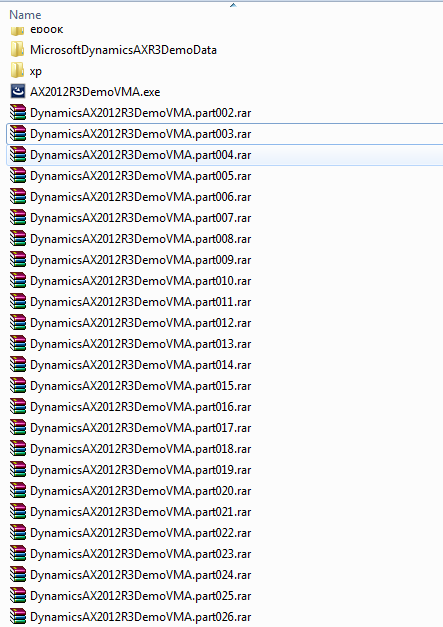Select file DynamicsAX2012R3DemoVMA.part024.rar
The height and width of the screenshot is (627, 443).
[140, 575]
